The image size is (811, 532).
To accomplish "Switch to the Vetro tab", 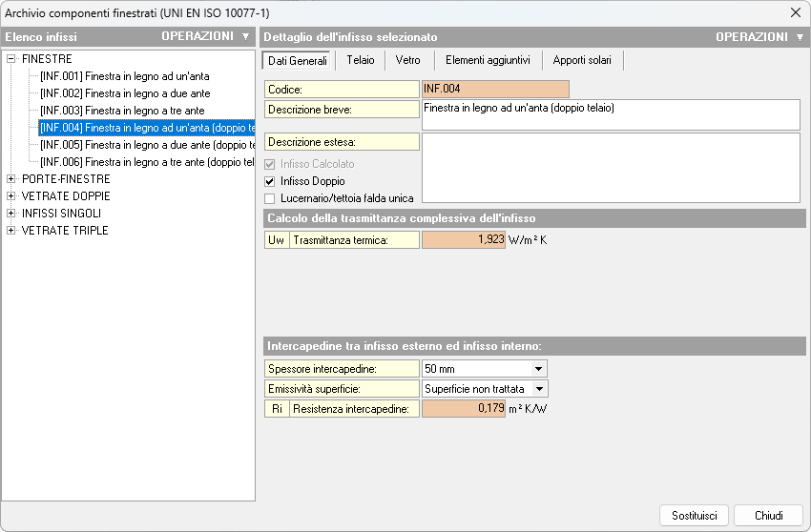I will 407,60.
